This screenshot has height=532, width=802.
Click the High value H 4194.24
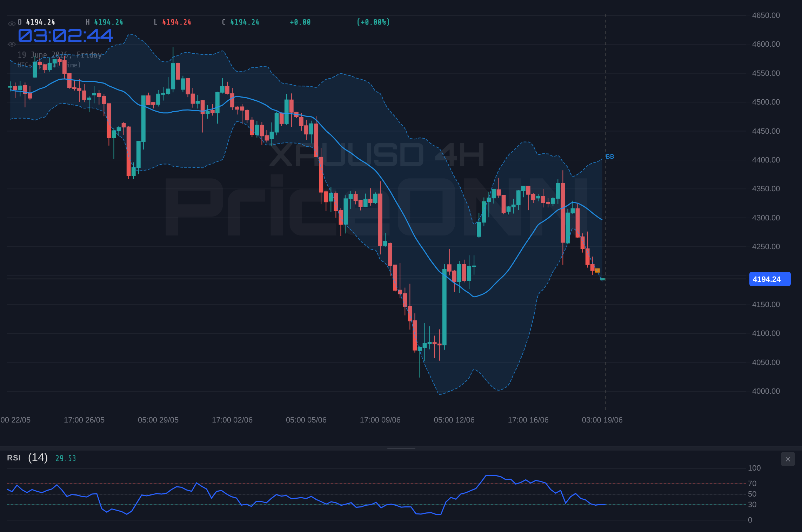[105, 22]
